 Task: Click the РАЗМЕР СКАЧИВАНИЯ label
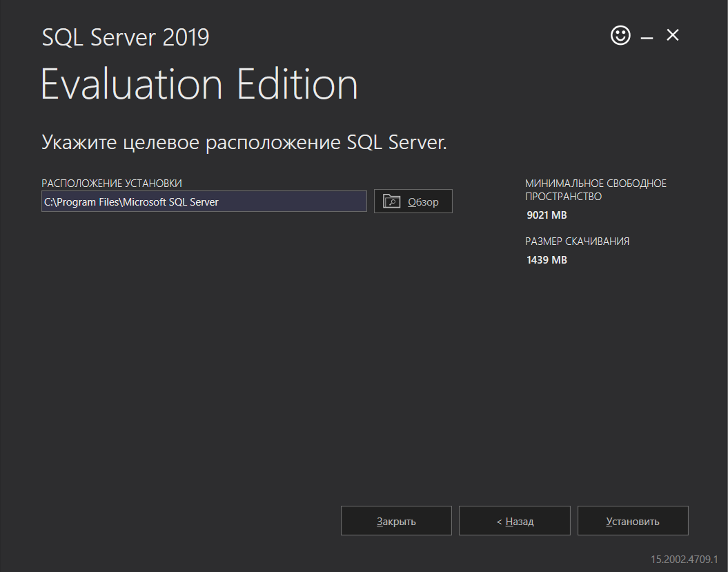pos(577,241)
